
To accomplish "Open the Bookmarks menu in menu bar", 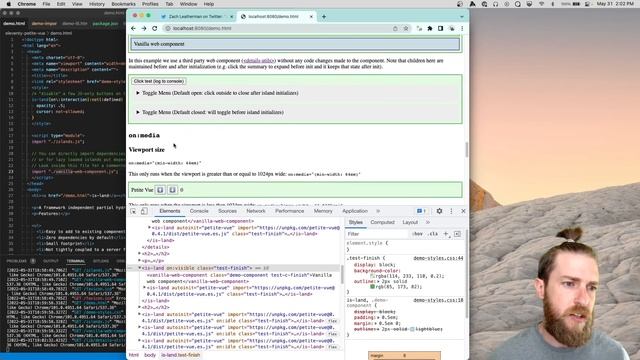I will pos(123,4).
